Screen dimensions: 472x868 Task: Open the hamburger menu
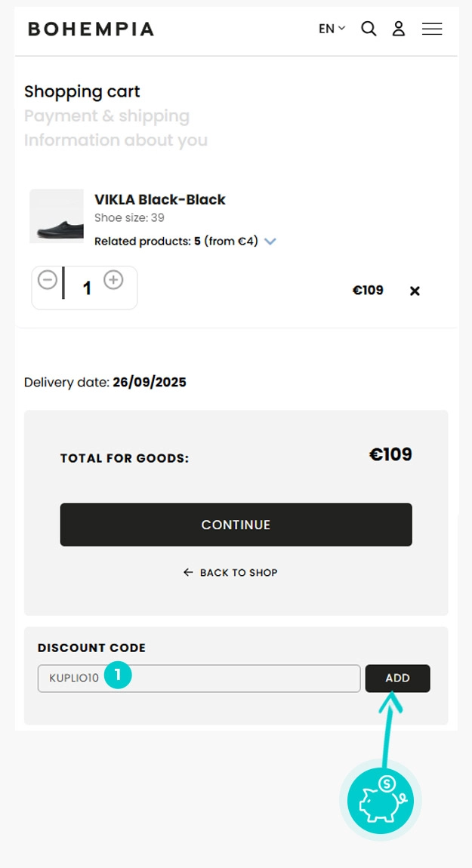tap(432, 29)
